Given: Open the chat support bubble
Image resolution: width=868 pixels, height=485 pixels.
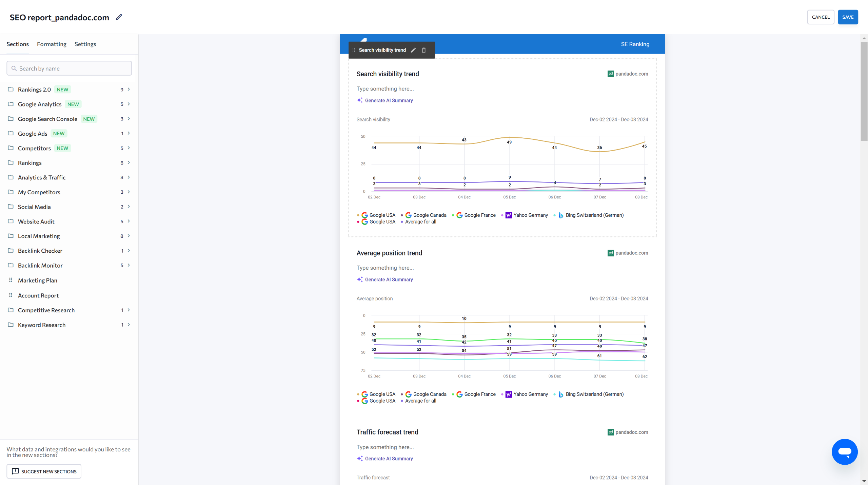Looking at the screenshot, I should 844,452.
